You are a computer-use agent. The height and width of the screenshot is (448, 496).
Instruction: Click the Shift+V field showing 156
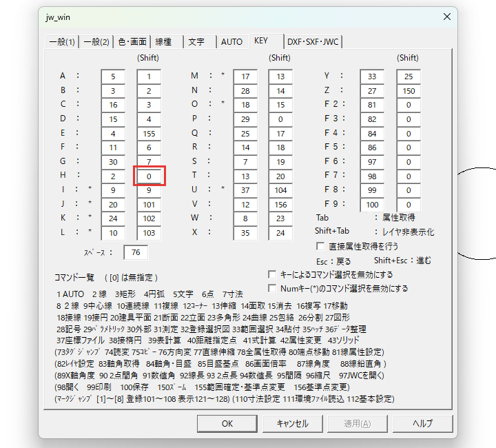[x=280, y=205]
